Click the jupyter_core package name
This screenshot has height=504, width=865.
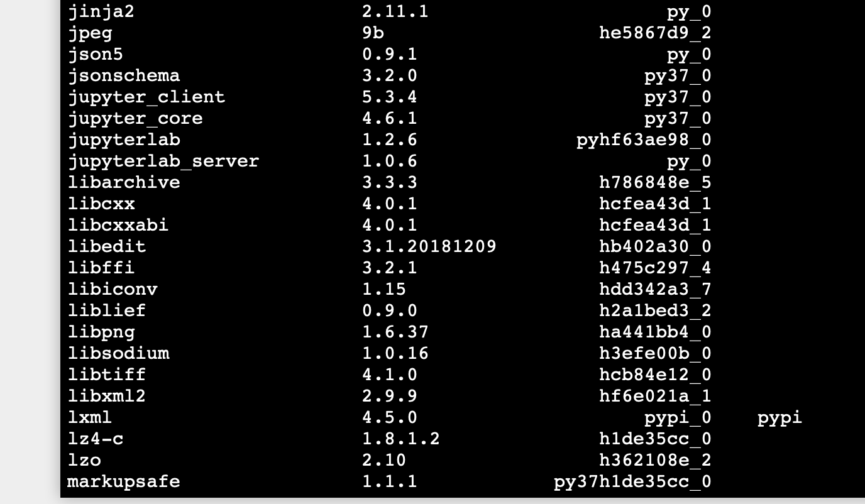click(135, 119)
